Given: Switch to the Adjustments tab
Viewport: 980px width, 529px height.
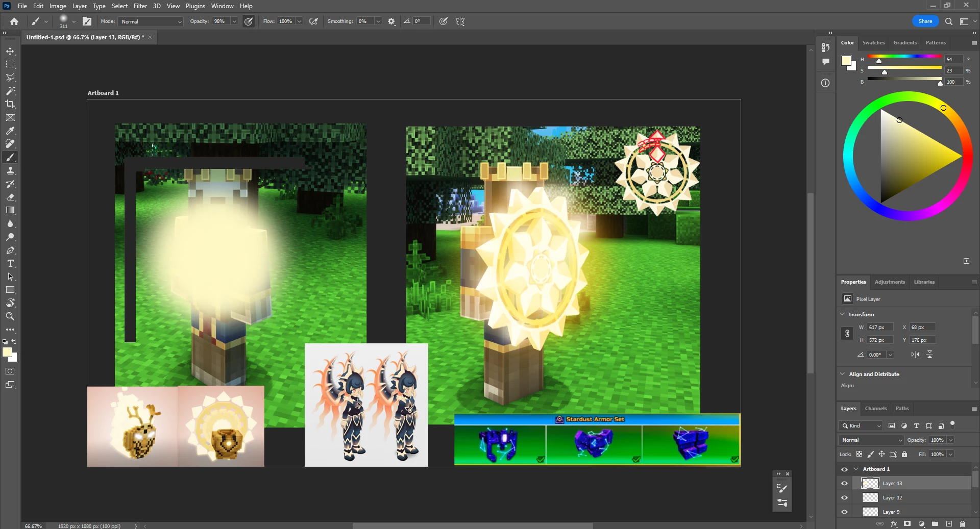Looking at the screenshot, I should 890,282.
